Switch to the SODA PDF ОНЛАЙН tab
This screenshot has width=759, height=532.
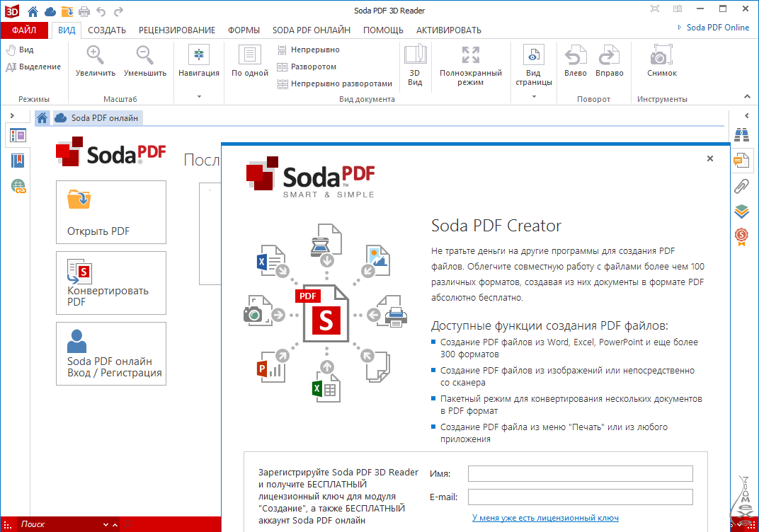pos(312,30)
